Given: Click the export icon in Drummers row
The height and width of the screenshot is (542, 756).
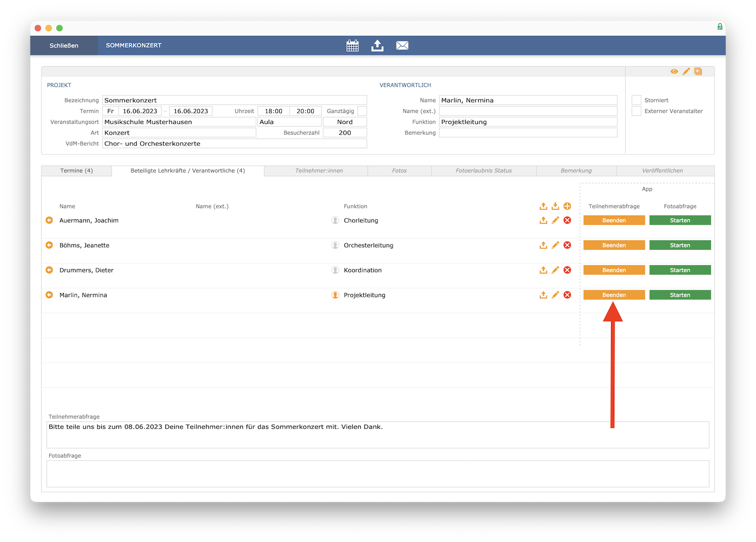Looking at the screenshot, I should (543, 270).
